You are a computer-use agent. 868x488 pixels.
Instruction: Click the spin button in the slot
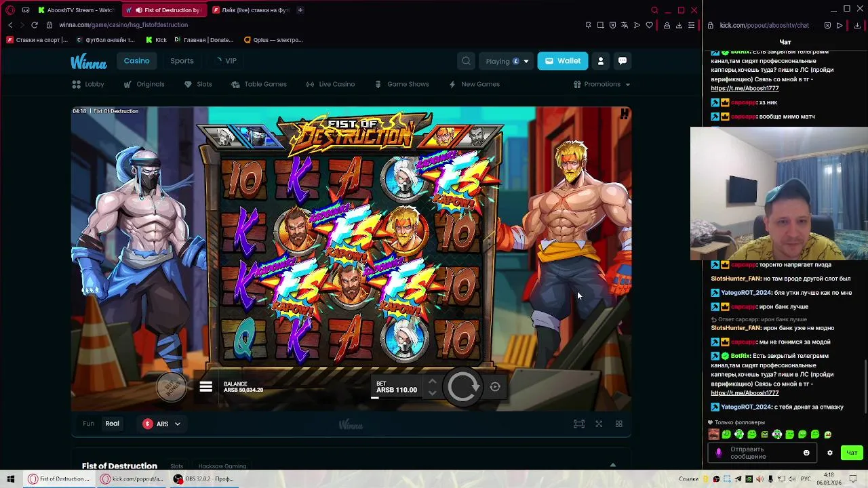463,387
